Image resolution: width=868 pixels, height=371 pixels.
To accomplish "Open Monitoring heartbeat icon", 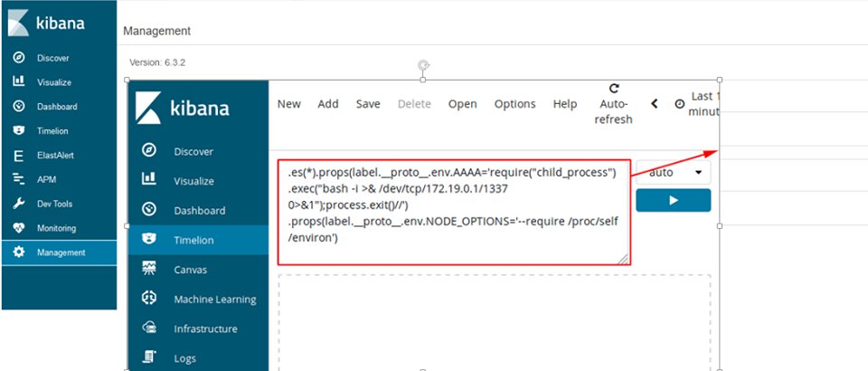I will click(x=18, y=228).
